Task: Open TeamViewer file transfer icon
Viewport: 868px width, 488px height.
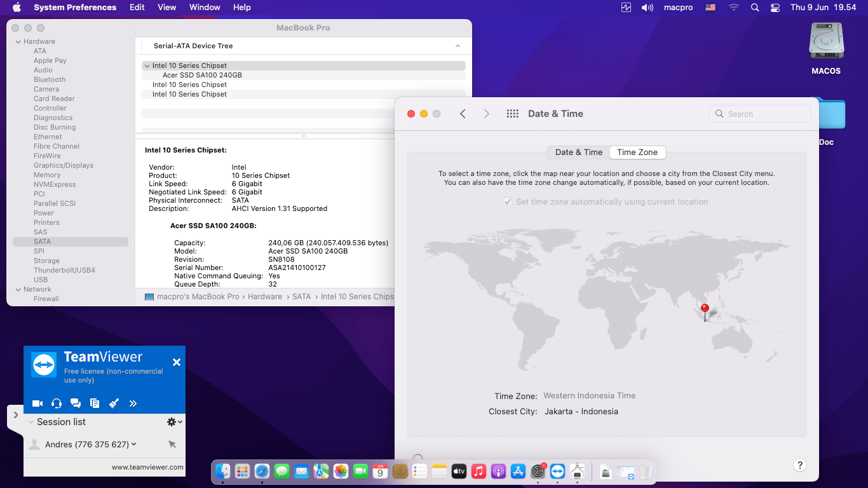Action: click(x=95, y=403)
